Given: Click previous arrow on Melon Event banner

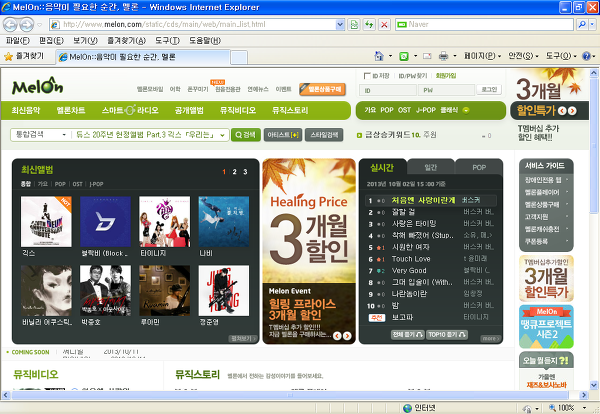Looking at the screenshot, I should tap(337, 336).
